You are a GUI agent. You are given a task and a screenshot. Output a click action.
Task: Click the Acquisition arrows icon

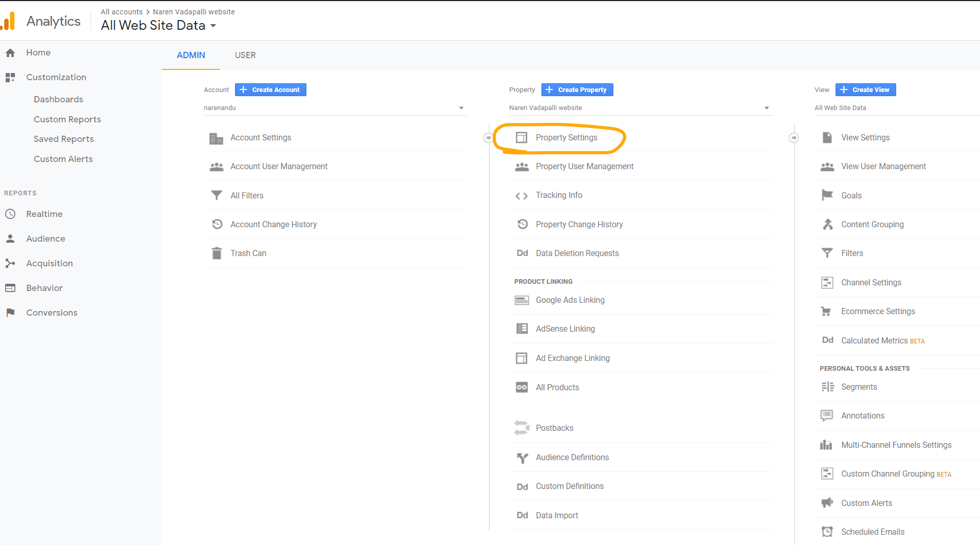10,263
